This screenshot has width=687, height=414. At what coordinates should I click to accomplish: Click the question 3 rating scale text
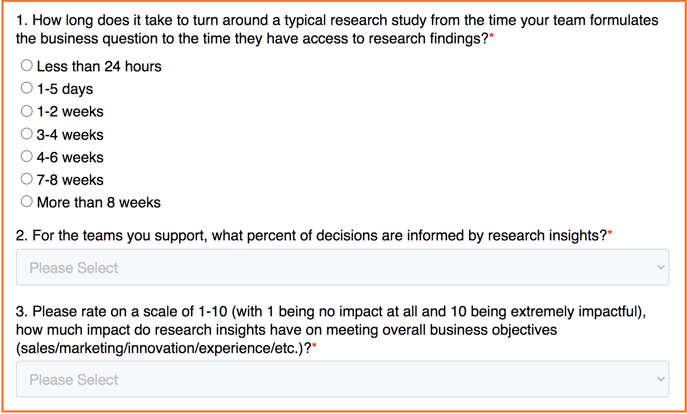point(331,330)
